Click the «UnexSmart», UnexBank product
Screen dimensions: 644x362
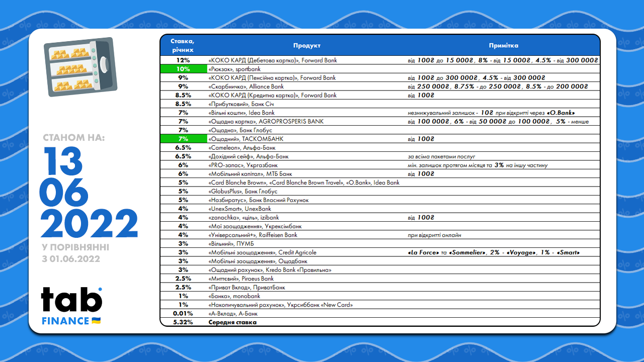click(239, 209)
